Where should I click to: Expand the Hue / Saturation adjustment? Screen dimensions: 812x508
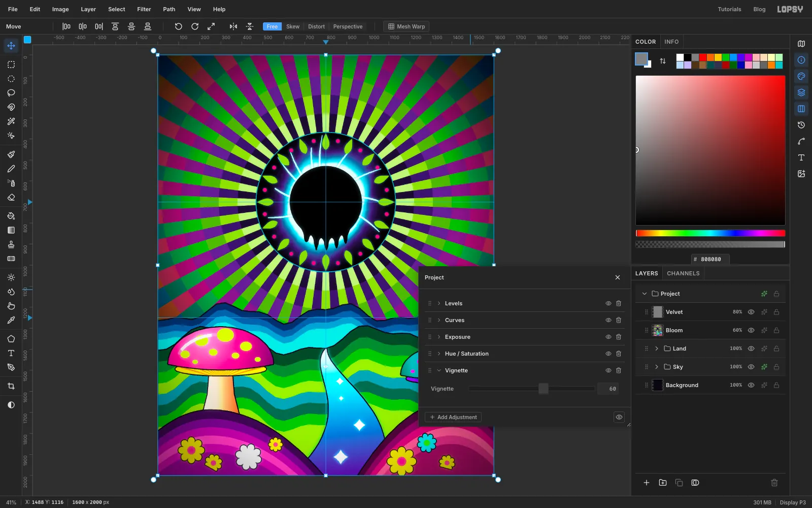(439, 354)
